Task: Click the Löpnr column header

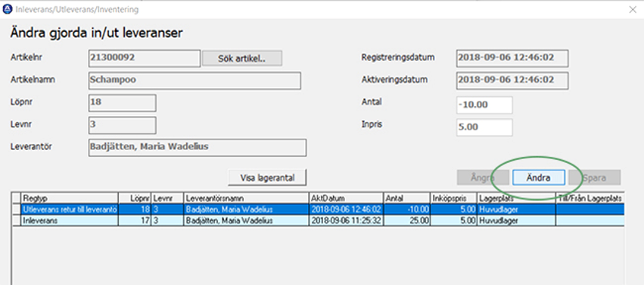Action: [x=135, y=198]
